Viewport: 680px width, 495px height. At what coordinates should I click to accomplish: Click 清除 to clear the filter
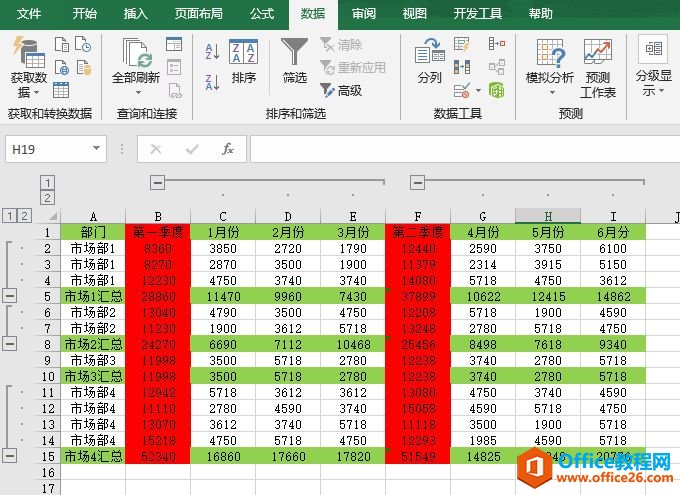341,44
